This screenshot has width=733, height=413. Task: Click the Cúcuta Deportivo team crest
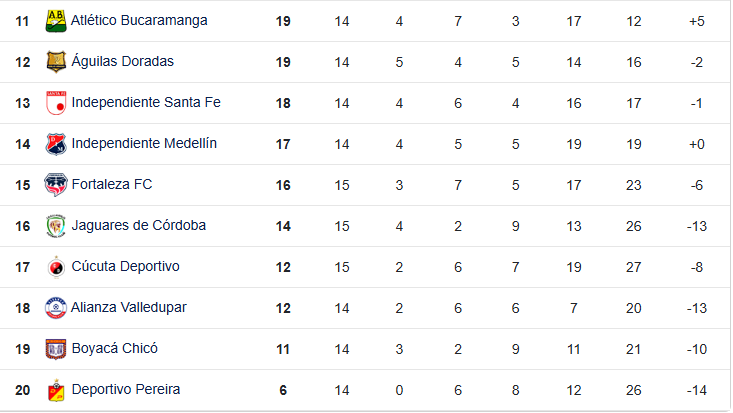[x=56, y=267]
